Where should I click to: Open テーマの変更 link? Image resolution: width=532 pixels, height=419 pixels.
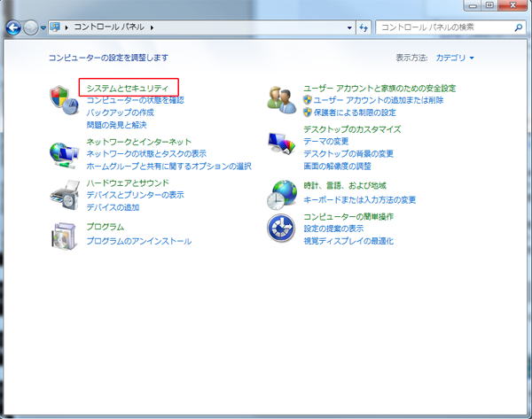(x=325, y=142)
